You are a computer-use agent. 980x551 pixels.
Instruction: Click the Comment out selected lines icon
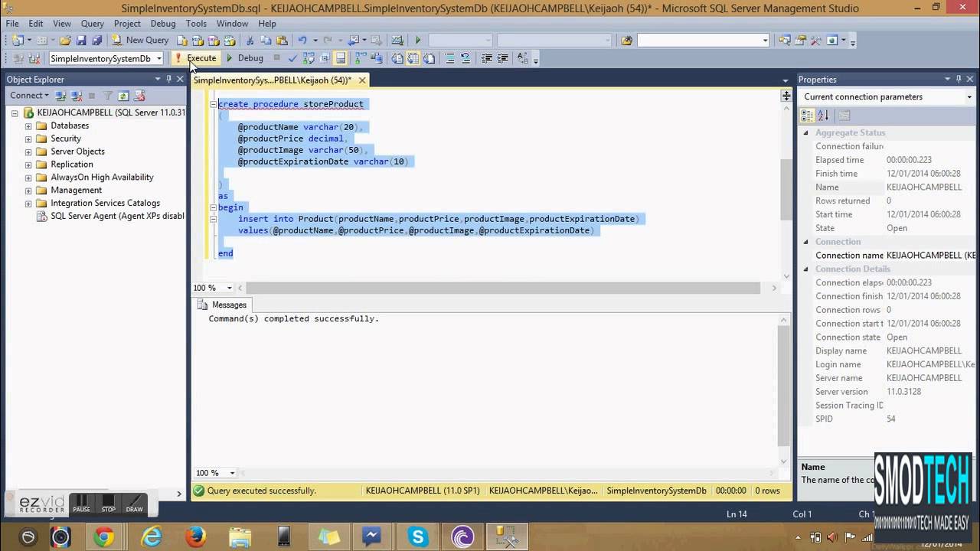point(449,58)
